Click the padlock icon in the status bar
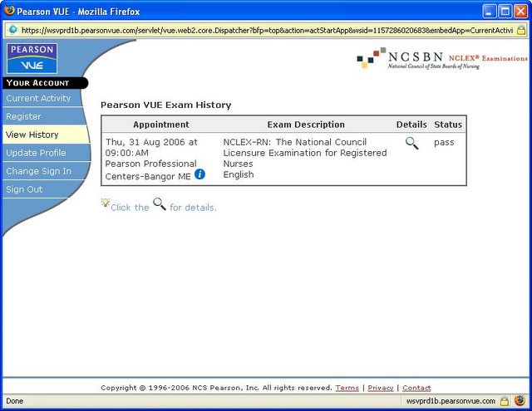Image resolution: width=532 pixels, height=411 pixels. point(504,401)
